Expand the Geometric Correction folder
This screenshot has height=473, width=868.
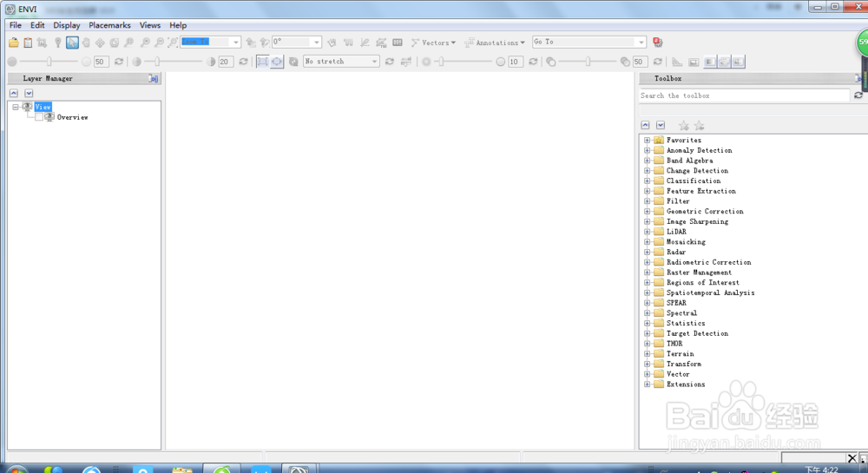[648, 211]
